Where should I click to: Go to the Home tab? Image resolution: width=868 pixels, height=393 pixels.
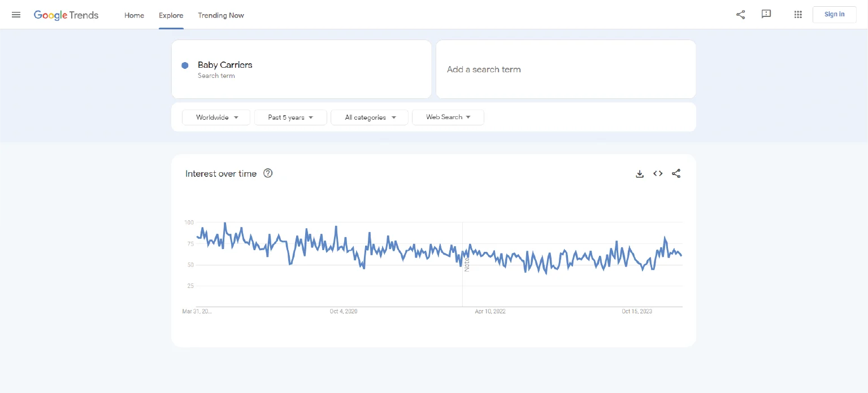point(134,15)
